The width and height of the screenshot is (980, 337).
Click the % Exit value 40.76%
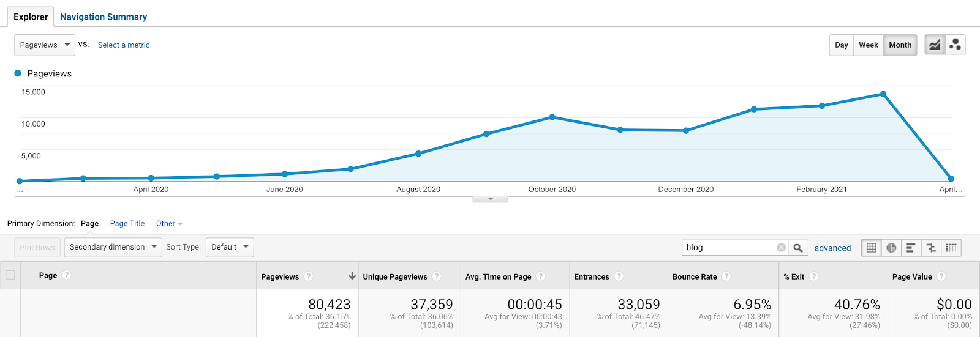click(857, 304)
